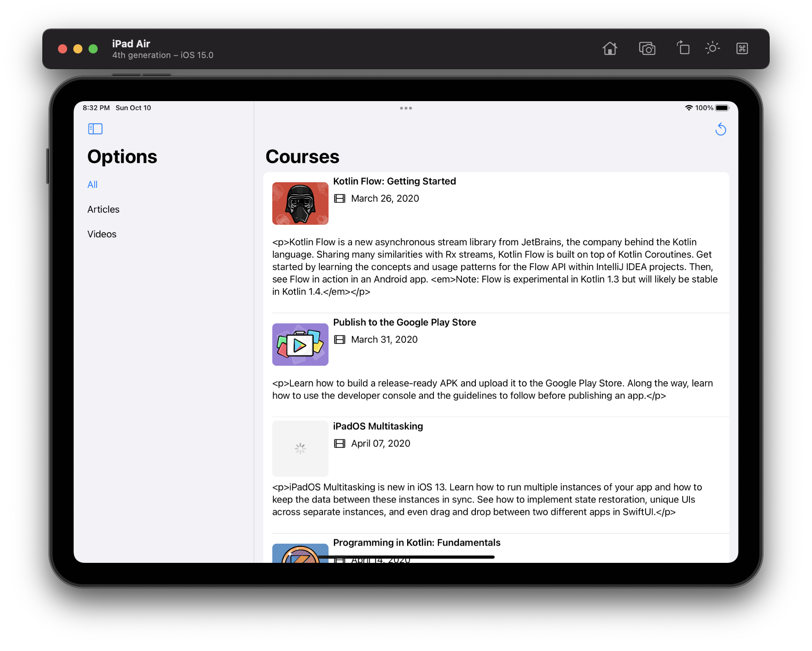Open the three-dot multitasking menu
This screenshot has width=812, height=651.
(x=406, y=108)
